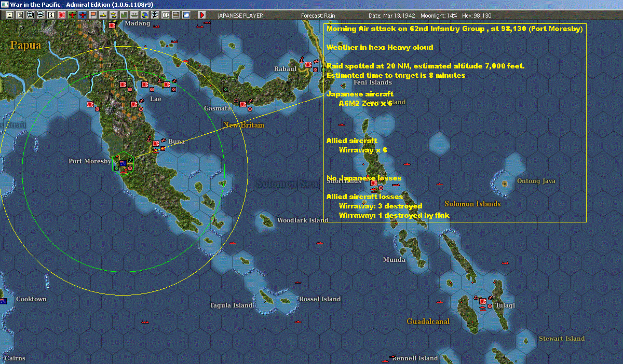
Task: Click the 'Weather in hex: Heavy cloud' line
Action: click(x=380, y=47)
